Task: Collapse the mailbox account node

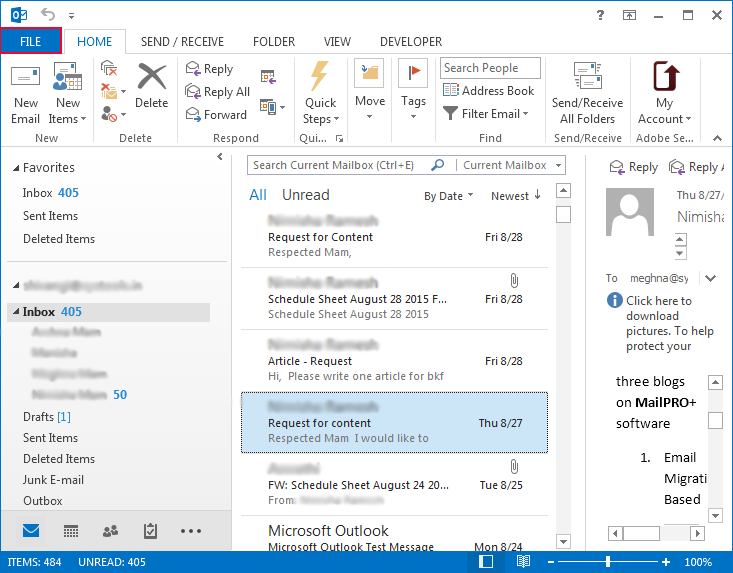Action: (x=16, y=285)
